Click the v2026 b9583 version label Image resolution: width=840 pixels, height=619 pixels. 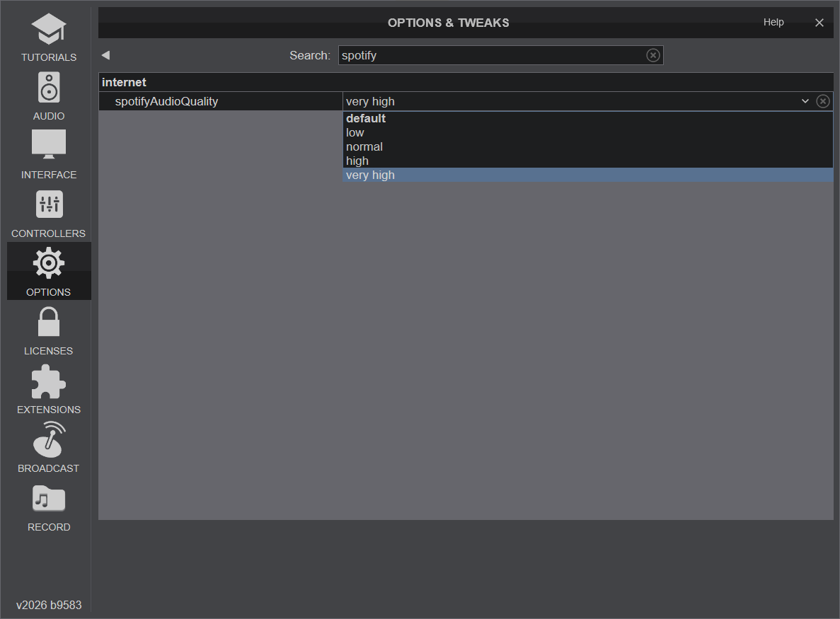[x=49, y=605]
